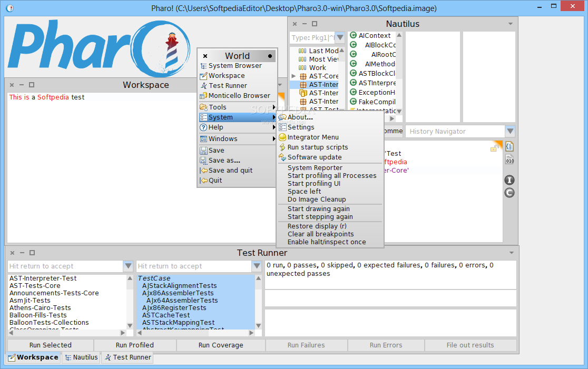This screenshot has height=369, width=588.
Task: Click the Nautilus package search field
Action: (x=312, y=37)
